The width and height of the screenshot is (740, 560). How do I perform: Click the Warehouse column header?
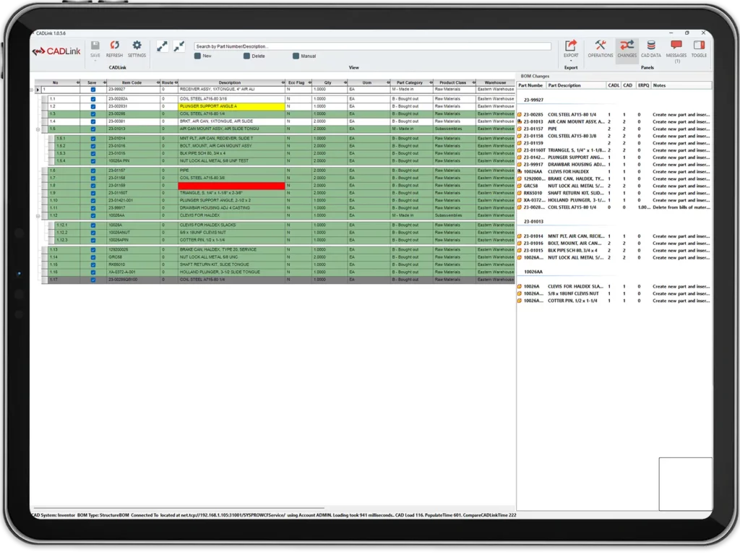point(495,82)
